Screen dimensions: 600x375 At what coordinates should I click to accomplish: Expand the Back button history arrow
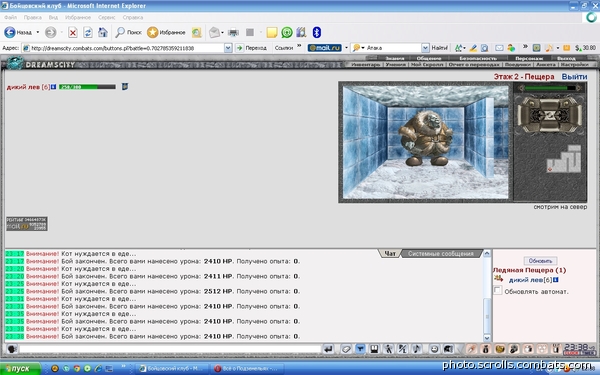coord(38,33)
